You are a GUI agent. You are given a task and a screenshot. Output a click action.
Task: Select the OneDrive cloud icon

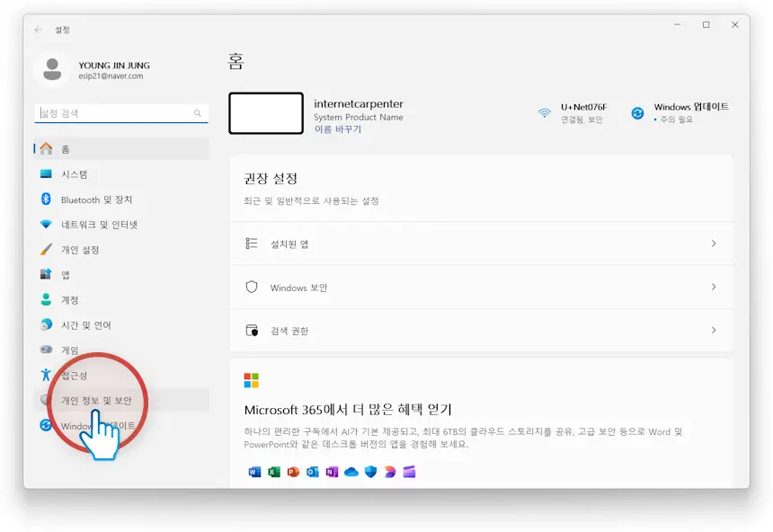pos(351,471)
